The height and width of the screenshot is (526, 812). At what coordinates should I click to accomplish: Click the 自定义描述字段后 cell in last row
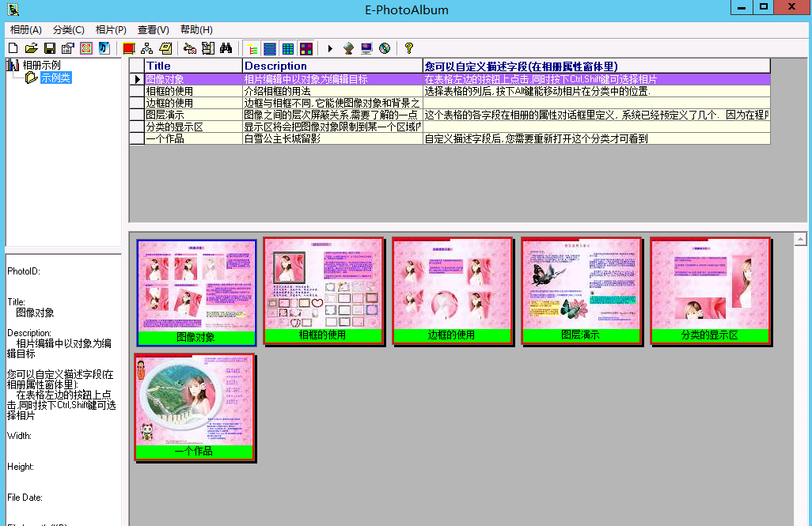[597, 138]
